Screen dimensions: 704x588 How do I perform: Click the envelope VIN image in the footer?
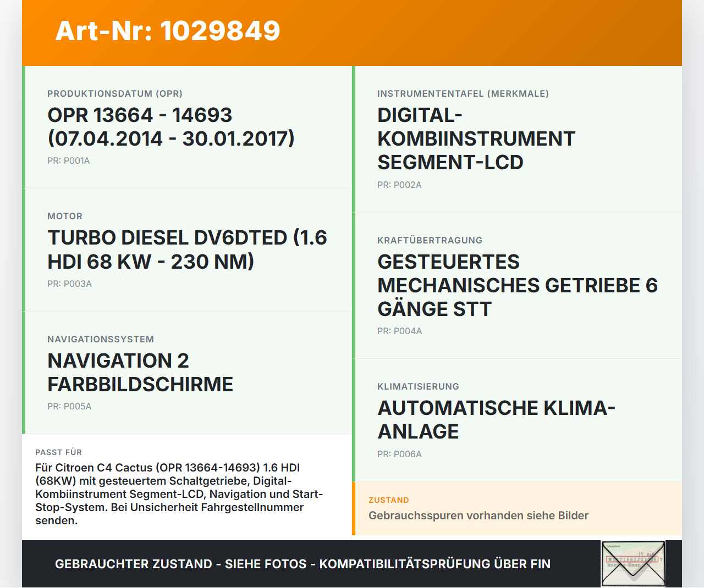634,564
